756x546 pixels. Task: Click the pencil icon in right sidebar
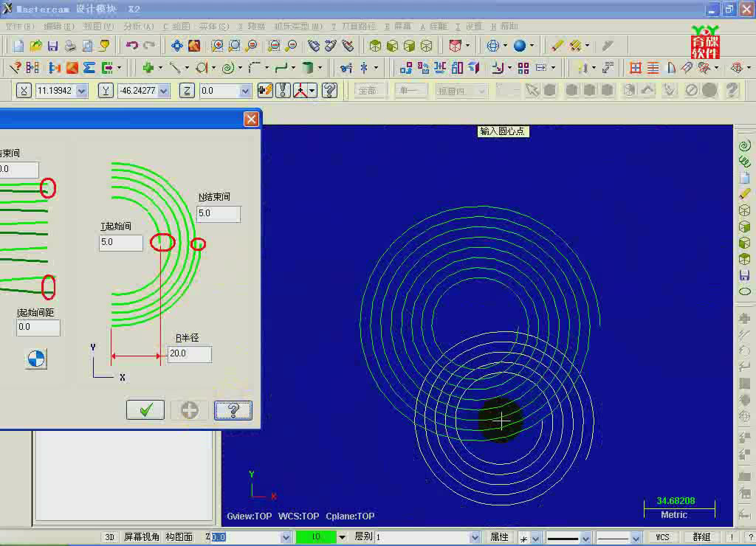click(744, 194)
